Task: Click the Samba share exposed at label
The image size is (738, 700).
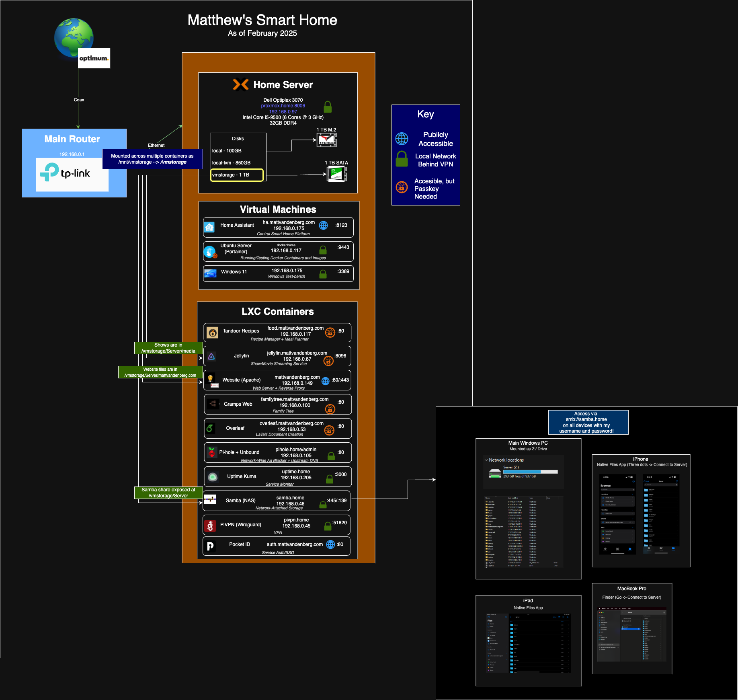Action: tap(168, 493)
